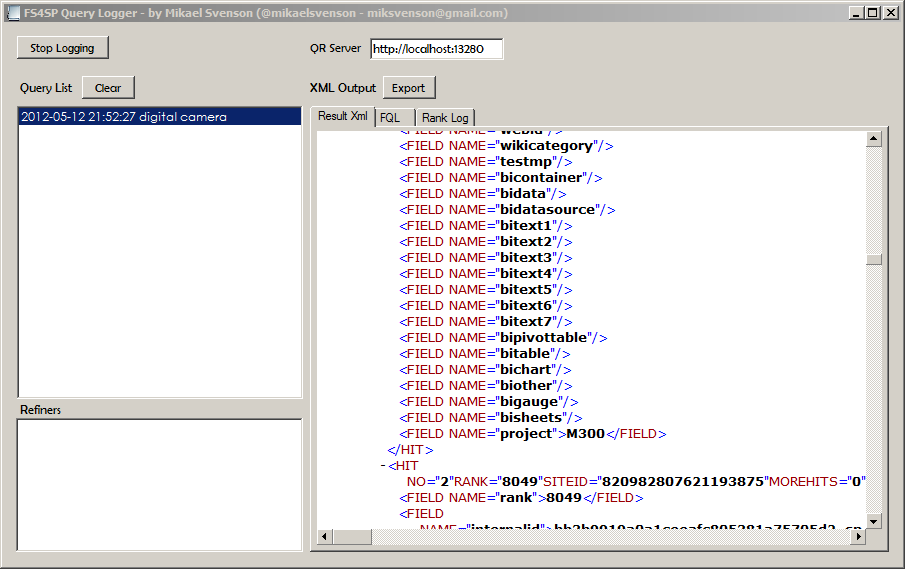Image resolution: width=905 pixels, height=569 pixels.
Task: Click the 'bisheets' field line
Action: pos(491,418)
